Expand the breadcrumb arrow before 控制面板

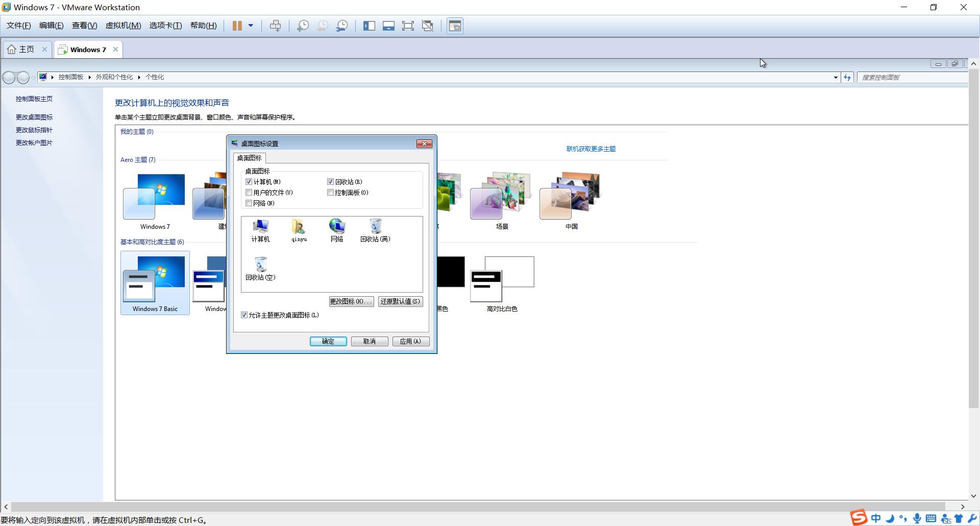click(x=52, y=77)
